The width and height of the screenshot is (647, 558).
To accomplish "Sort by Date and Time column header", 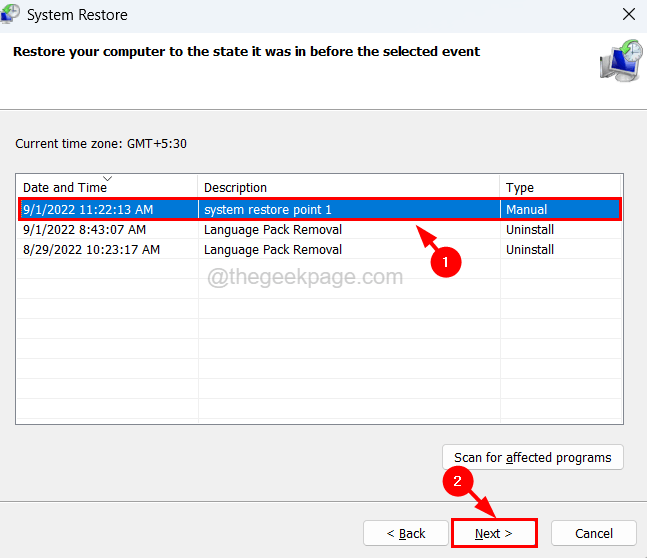I will [62, 187].
